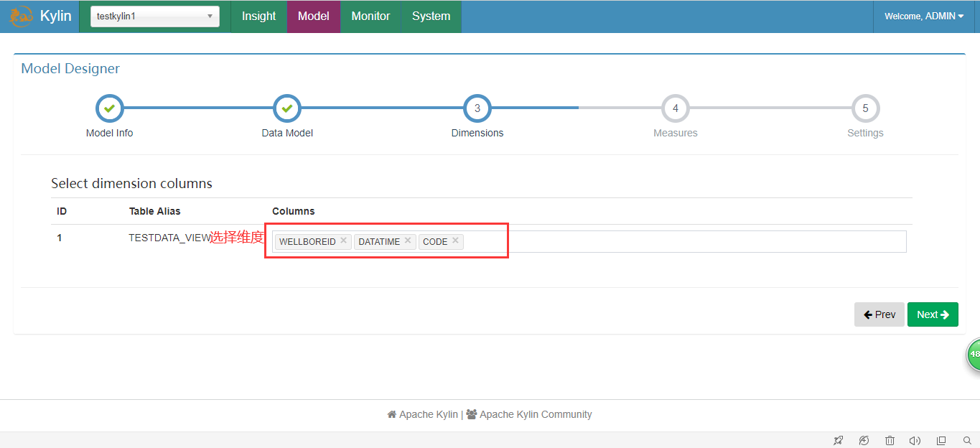Click the Kylin logo icon
This screenshot has width=980, height=448.
(x=22, y=16)
